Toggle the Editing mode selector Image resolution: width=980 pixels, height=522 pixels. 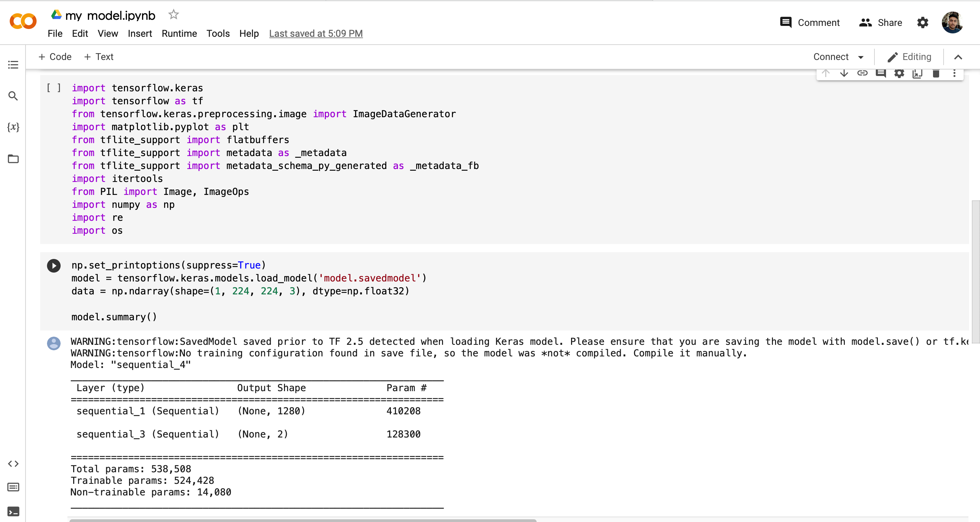point(909,57)
